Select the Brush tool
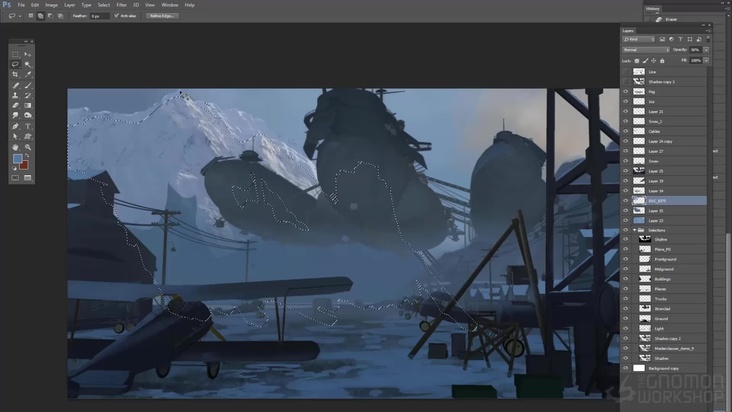 click(x=28, y=85)
